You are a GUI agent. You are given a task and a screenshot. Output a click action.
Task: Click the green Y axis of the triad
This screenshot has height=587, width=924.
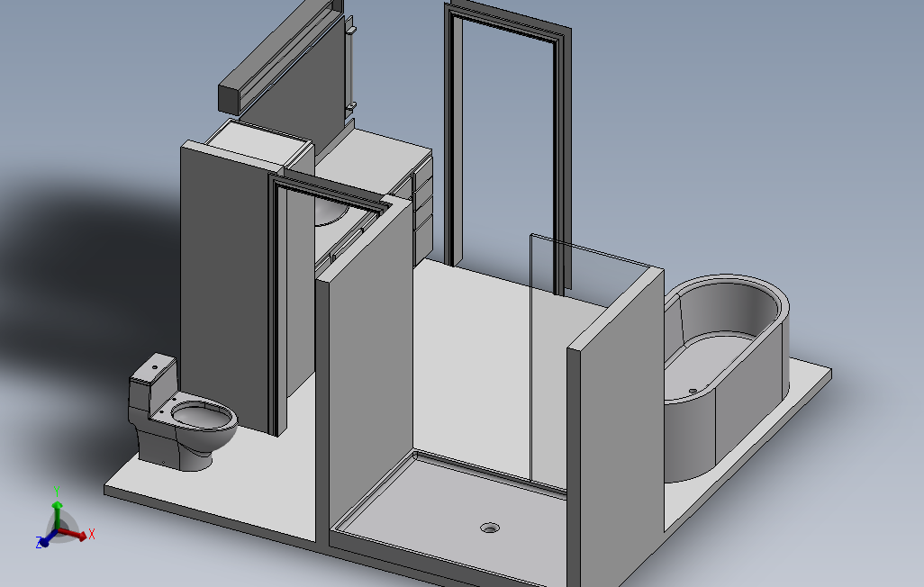click(57, 510)
